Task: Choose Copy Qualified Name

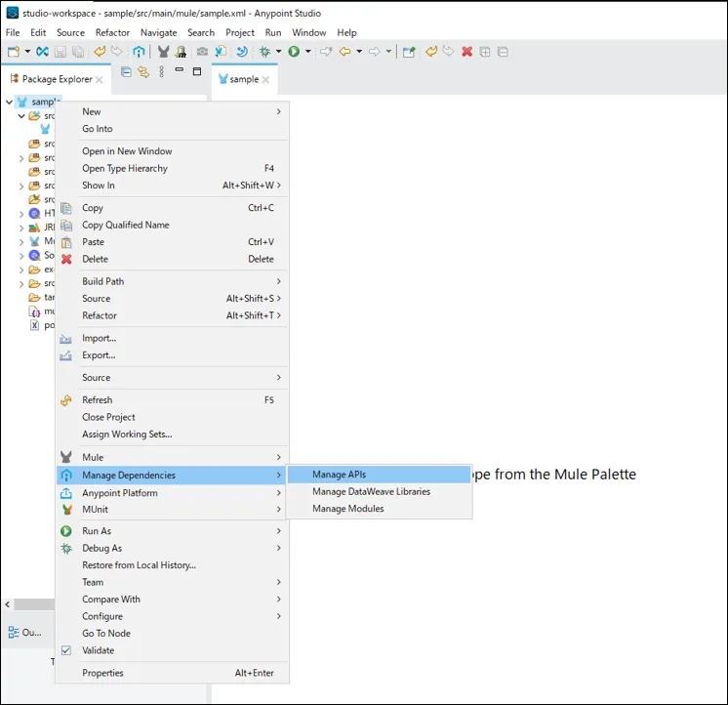Action: point(173,225)
